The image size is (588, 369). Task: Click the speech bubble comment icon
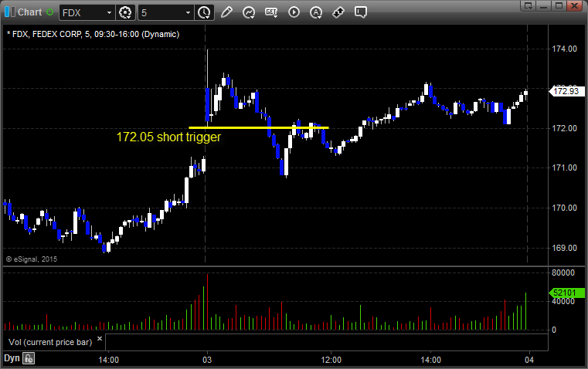[x=361, y=12]
